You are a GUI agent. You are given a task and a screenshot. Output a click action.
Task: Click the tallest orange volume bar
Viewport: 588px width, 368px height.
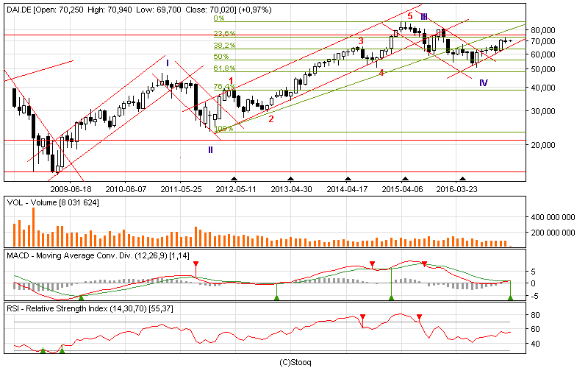pyautogui.click(x=33, y=227)
